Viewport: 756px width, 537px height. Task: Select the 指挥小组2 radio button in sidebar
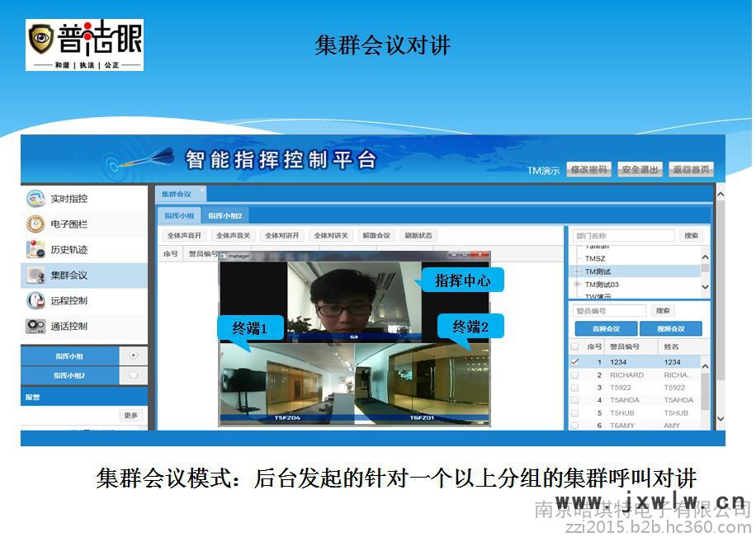(x=134, y=375)
